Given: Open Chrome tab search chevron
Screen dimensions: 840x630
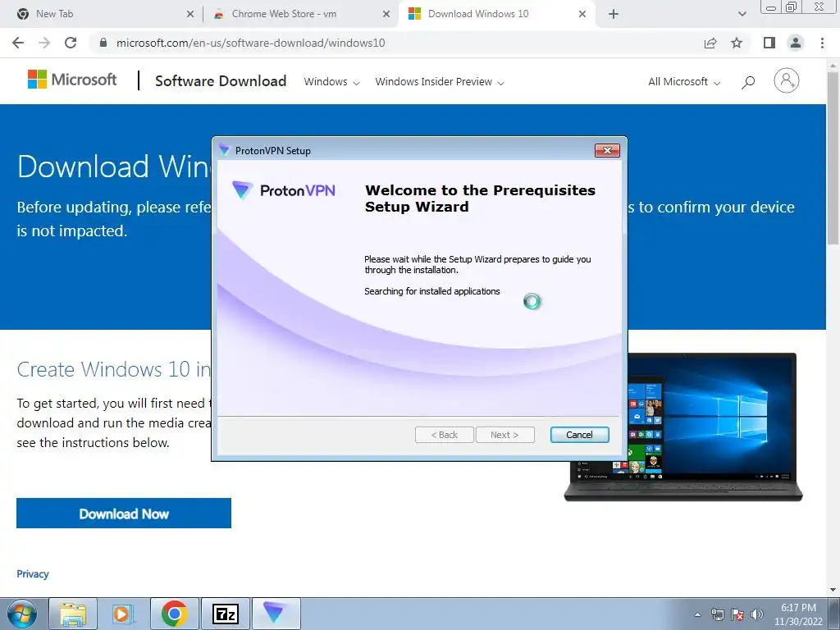Looking at the screenshot, I should click(x=742, y=15).
